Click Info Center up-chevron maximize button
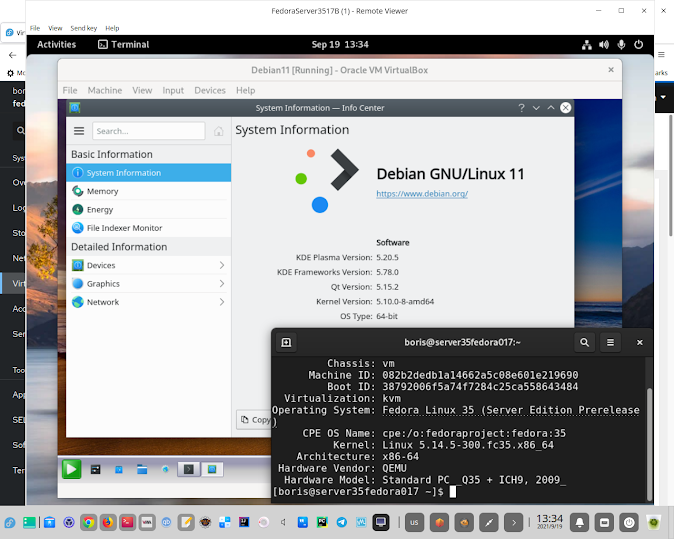This screenshot has width=674, height=539. tap(551, 108)
